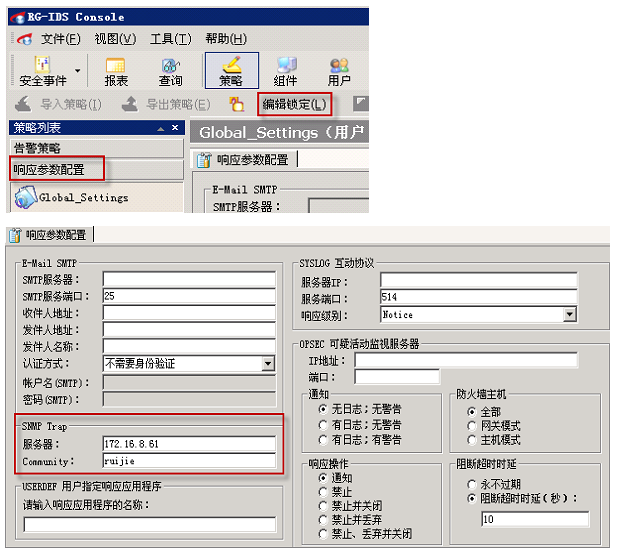Click the SNMP Trap 服务器 field
Image resolution: width=618 pixels, height=550 pixels.
point(189,444)
